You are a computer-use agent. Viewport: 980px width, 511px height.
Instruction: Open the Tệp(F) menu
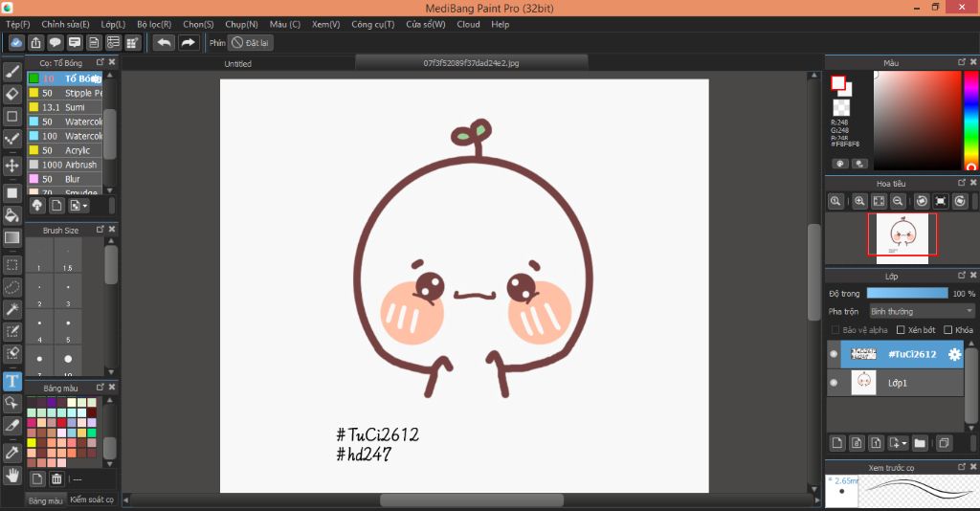click(17, 24)
